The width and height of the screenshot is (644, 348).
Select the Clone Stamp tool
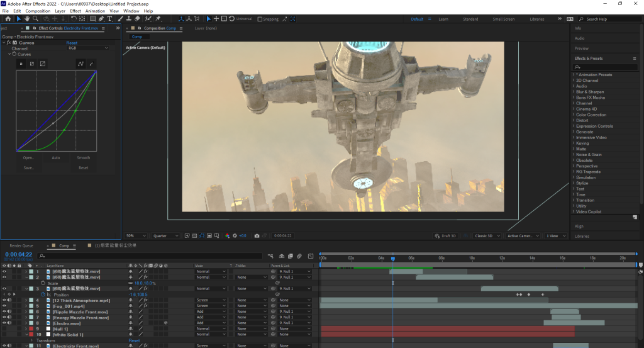pyautogui.click(x=128, y=18)
